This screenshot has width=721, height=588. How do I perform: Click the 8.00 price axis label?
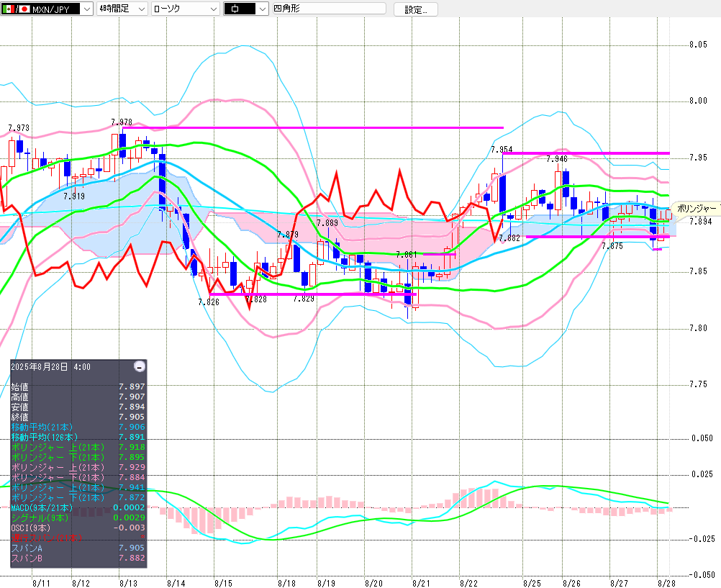(x=699, y=101)
